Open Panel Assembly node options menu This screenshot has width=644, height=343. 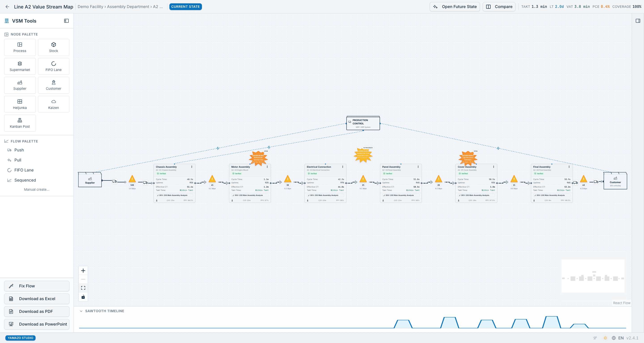418,167
